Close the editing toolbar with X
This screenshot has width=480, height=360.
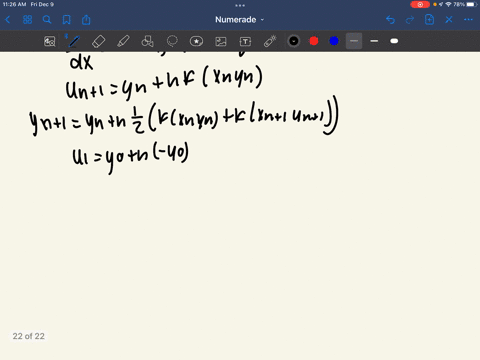tap(449, 20)
